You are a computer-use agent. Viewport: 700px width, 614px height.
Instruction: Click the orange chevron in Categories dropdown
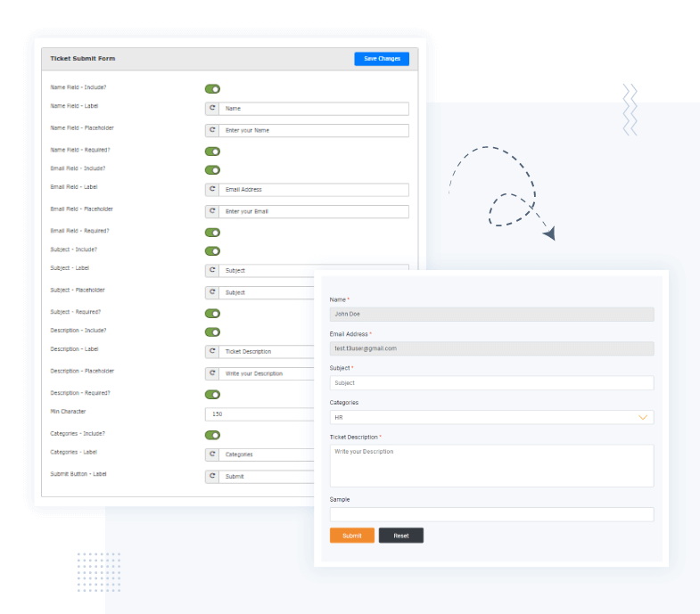coord(643,417)
